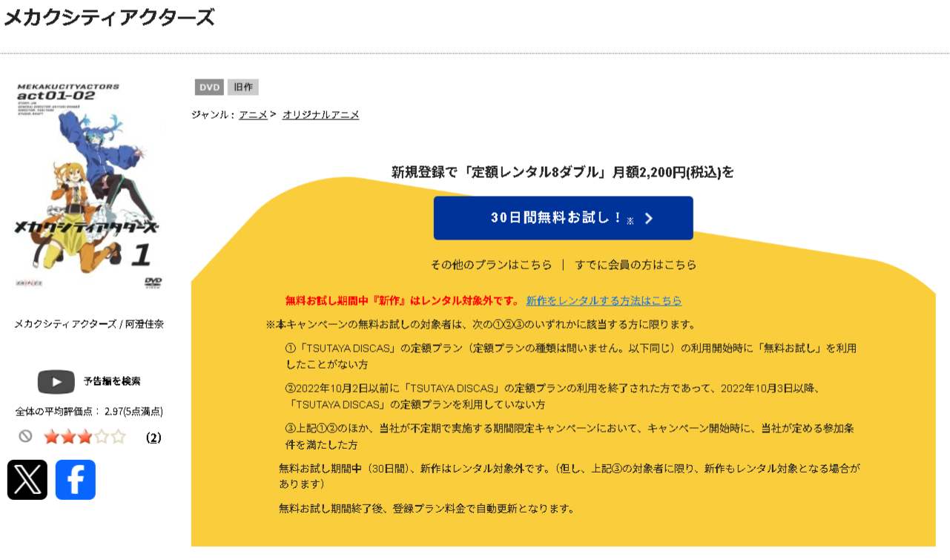Click the YouTube play icon for trailers
Image resolution: width=950 pixels, height=560 pixels.
point(55,381)
